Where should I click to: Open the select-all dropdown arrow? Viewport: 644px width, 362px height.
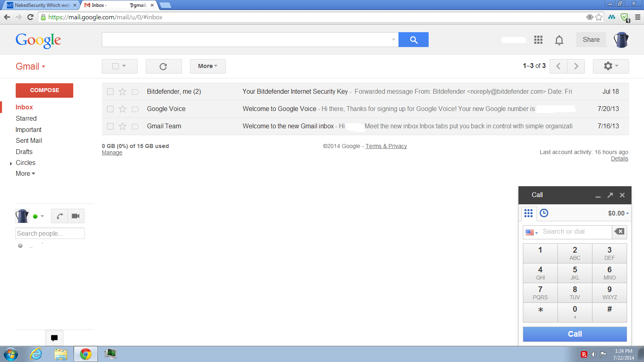pyautogui.click(x=124, y=66)
